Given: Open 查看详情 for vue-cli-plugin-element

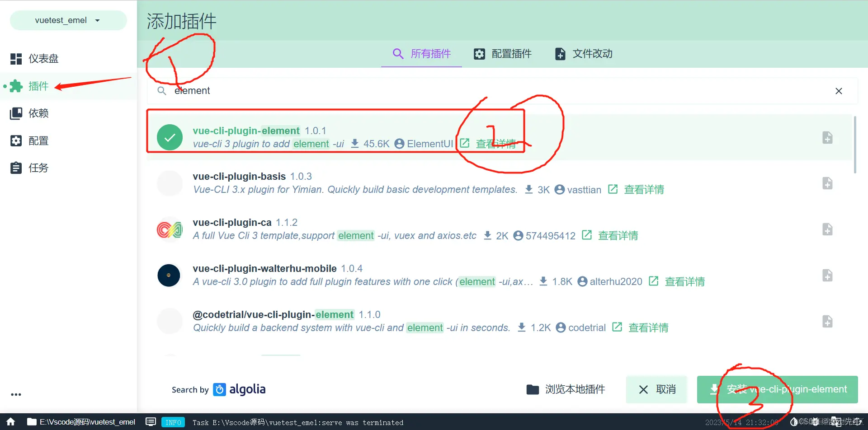Looking at the screenshot, I should pyautogui.click(x=496, y=144).
